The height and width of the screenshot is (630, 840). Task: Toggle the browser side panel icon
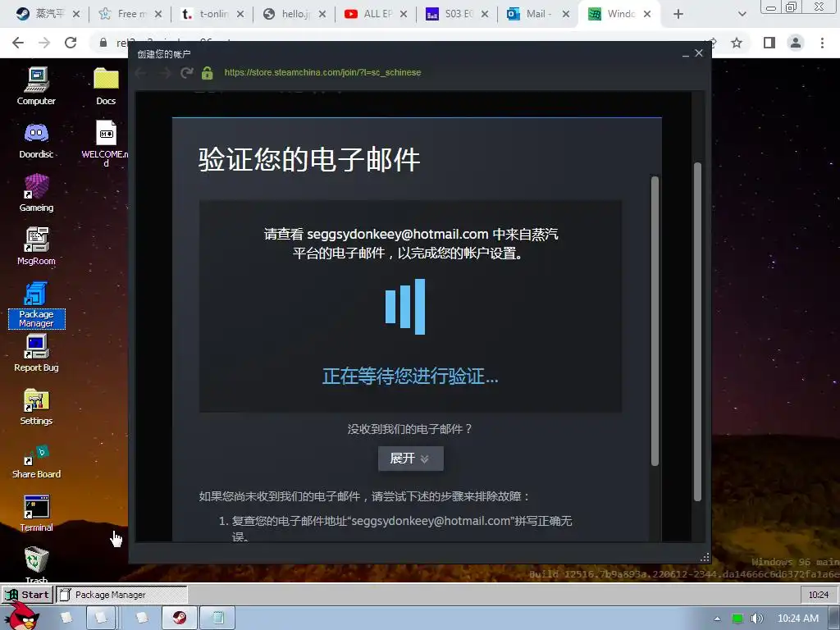pos(769,43)
